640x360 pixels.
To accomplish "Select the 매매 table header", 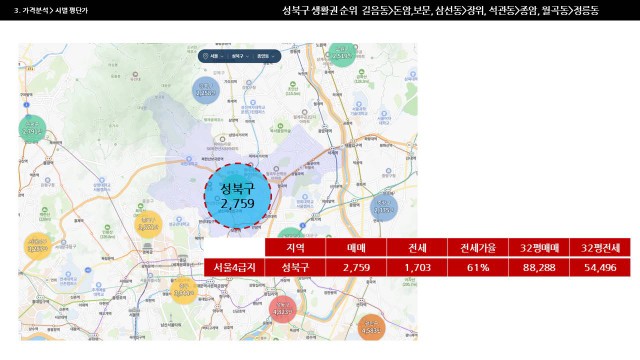I will [356, 248].
